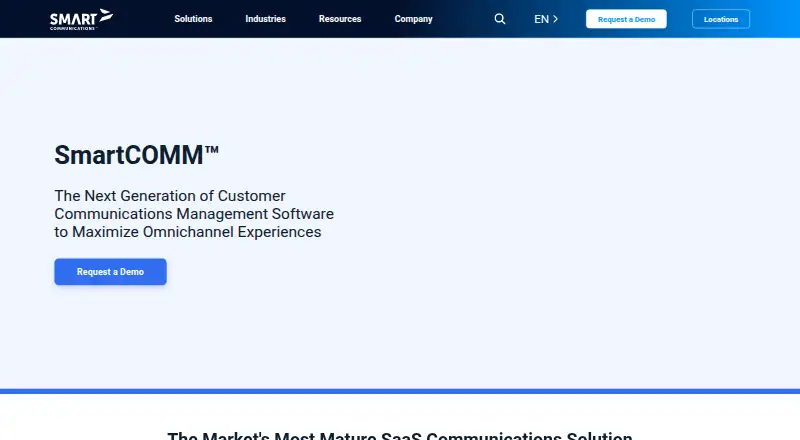Click text 'to Maximize Omnichannel Experiences'
Image resolution: width=800 pixels, height=440 pixels.
[x=188, y=232]
